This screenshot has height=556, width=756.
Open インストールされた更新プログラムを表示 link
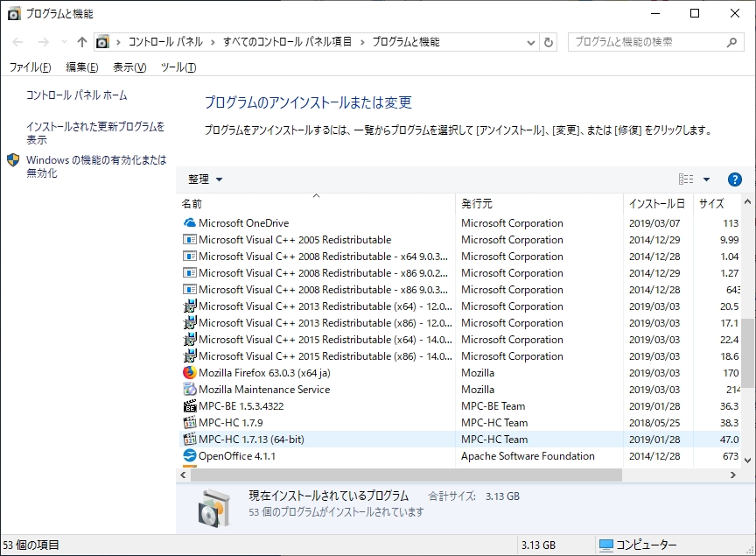pyautogui.click(x=95, y=133)
